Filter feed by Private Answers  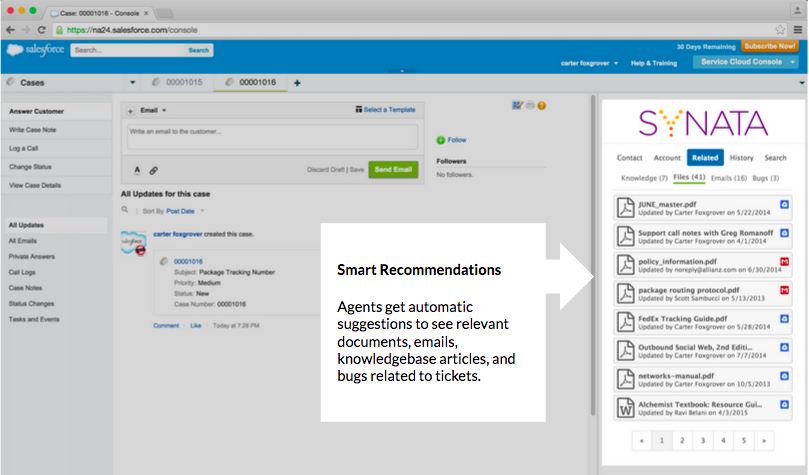pyautogui.click(x=31, y=256)
